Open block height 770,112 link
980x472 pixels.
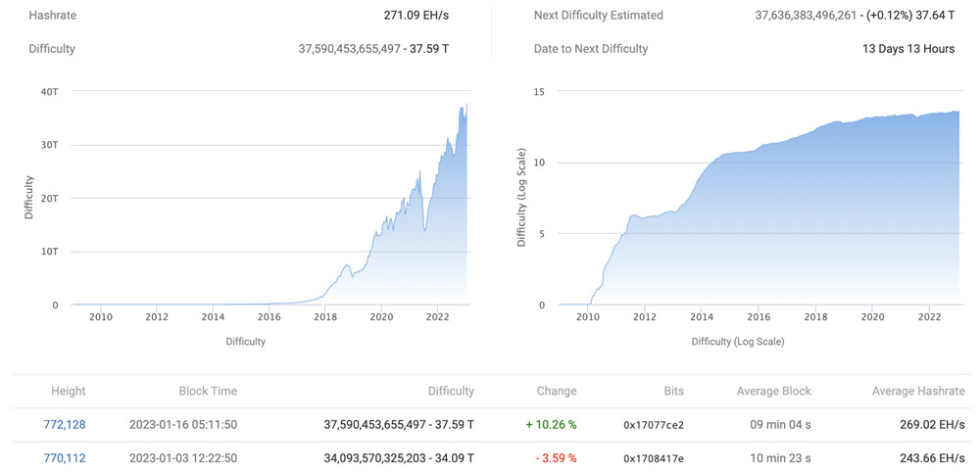coord(65,457)
